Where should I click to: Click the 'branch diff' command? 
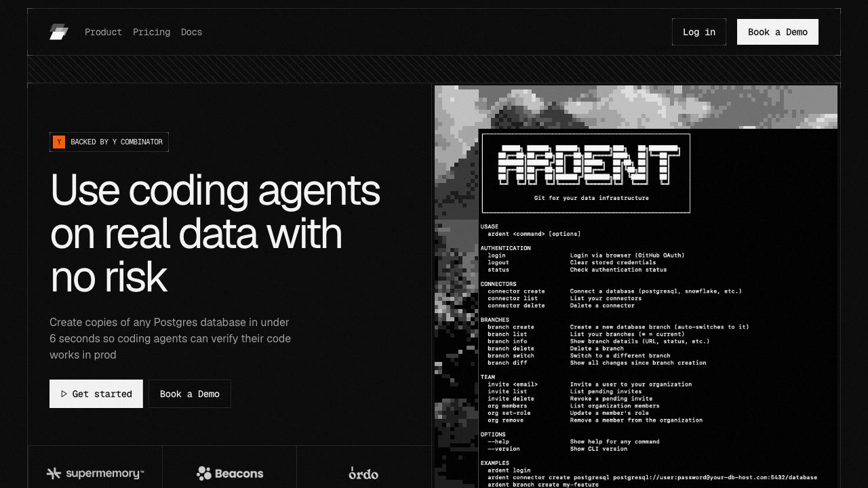pyautogui.click(x=507, y=363)
